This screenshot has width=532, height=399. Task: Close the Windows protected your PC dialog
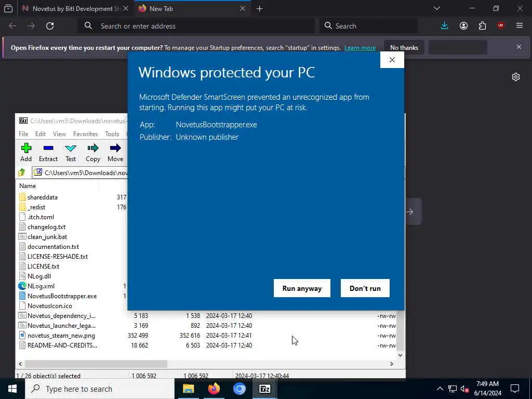tap(392, 60)
